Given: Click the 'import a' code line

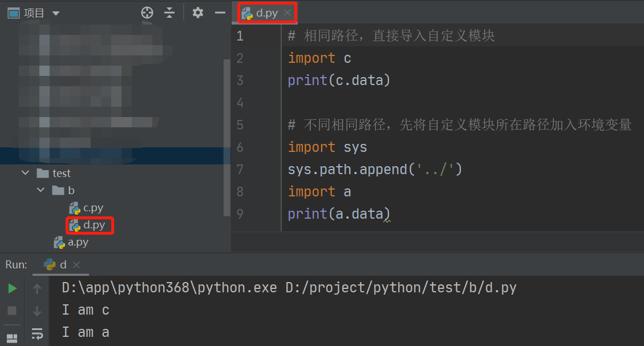Looking at the screenshot, I should (319, 191).
